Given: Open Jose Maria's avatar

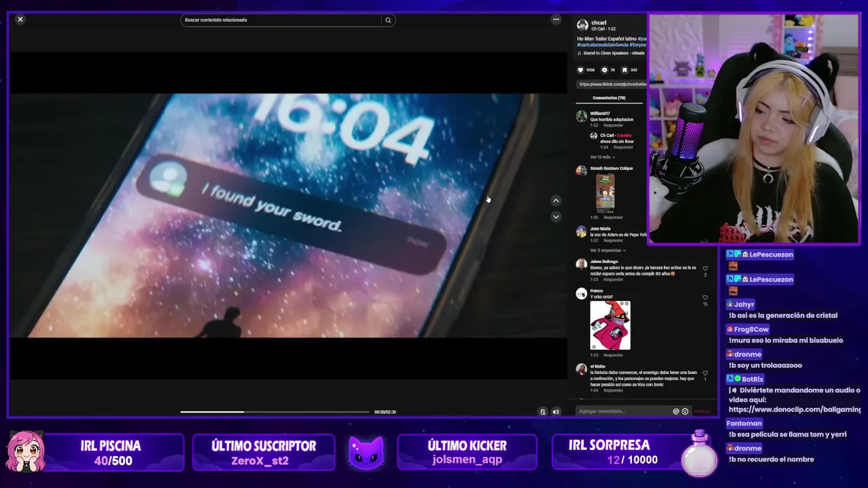Looking at the screenshot, I should click(x=581, y=232).
